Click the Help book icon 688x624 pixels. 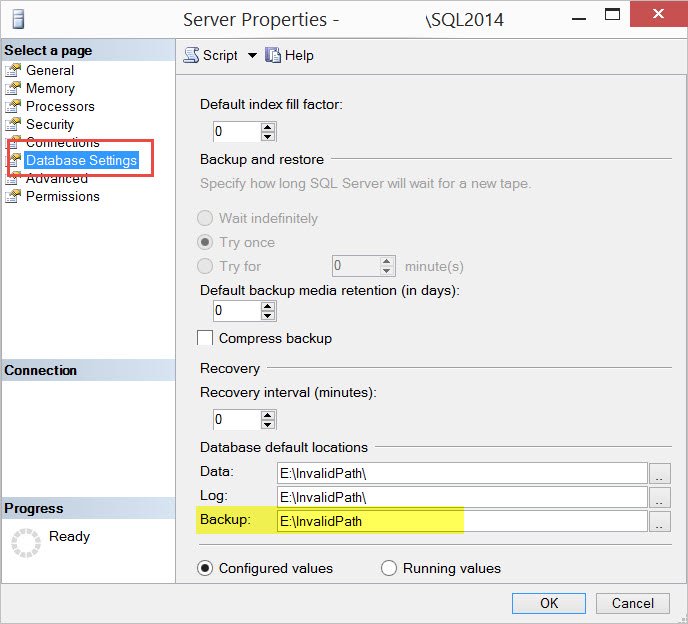tap(272, 55)
